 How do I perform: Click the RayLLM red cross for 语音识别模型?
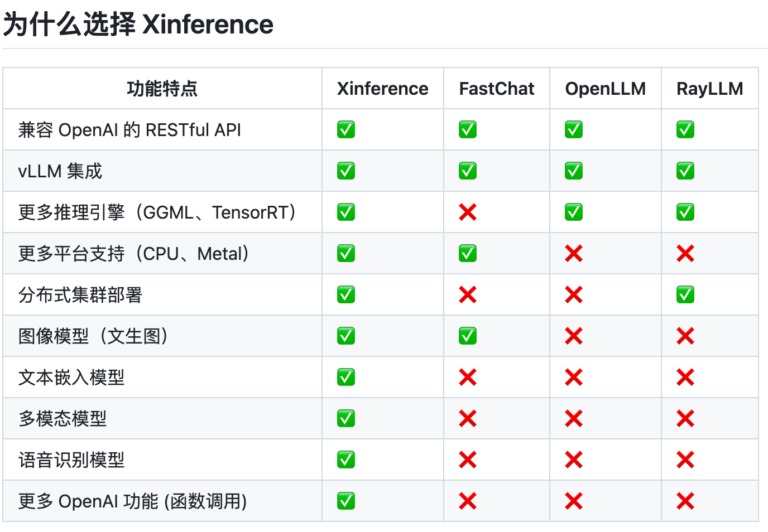(685, 460)
